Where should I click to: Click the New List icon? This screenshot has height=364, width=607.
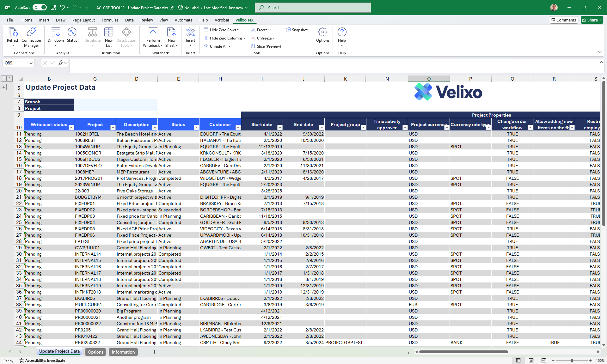point(108,32)
